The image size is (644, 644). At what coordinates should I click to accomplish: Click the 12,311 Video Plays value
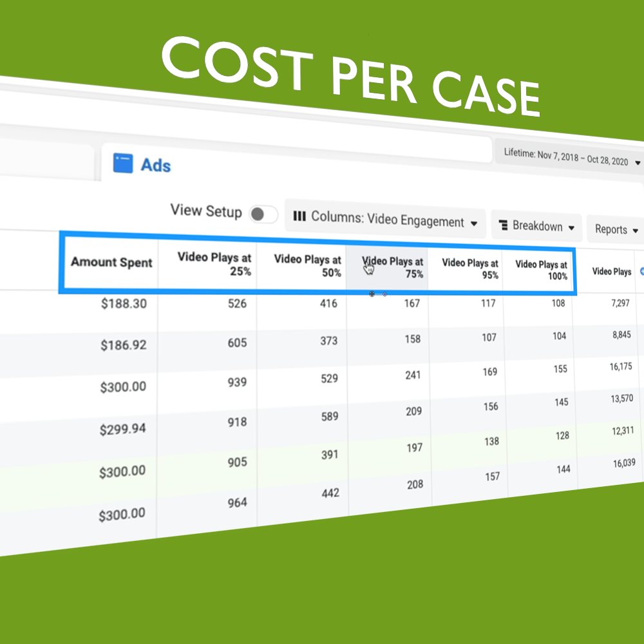point(623,430)
